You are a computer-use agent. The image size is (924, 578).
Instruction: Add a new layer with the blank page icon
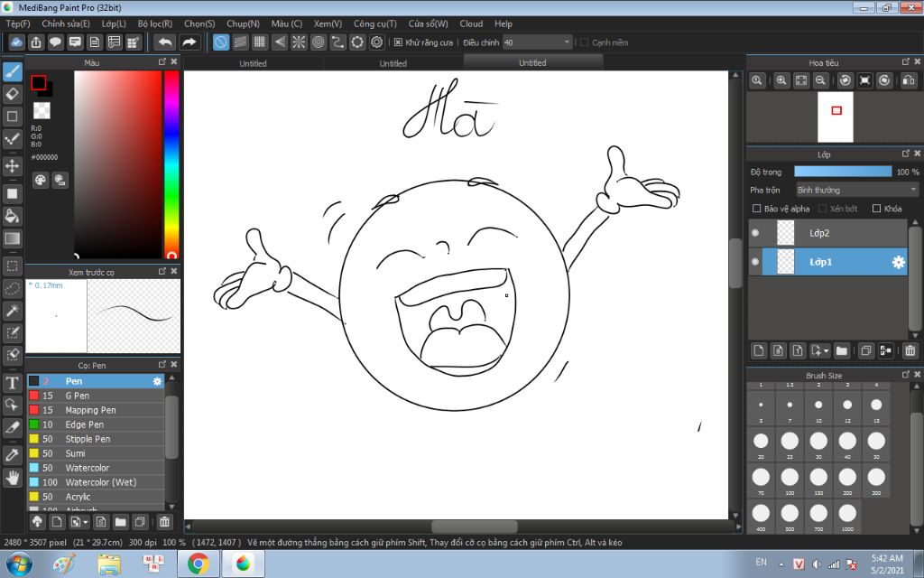click(759, 351)
